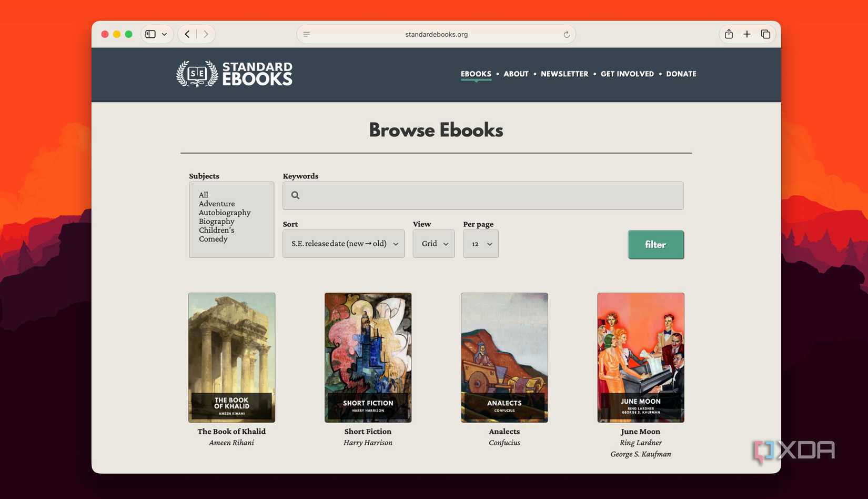Click the Short Fiction title link

368,432
